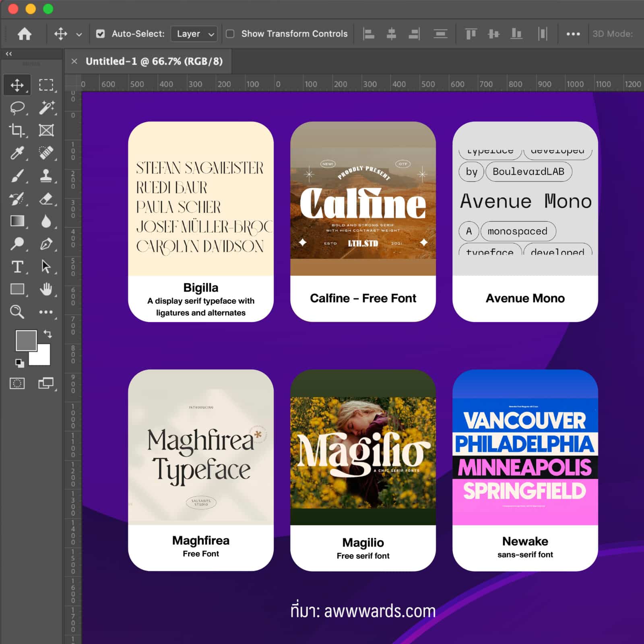Select the Magic Wand tool
The width and height of the screenshot is (644, 644).
(x=46, y=108)
